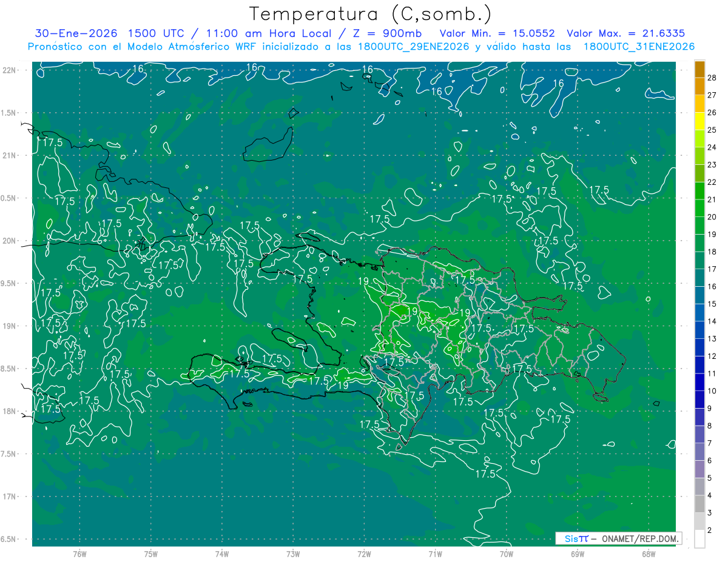Click the '22N' latitude axis label
This screenshot has width=728, height=562.
pyautogui.click(x=10, y=70)
